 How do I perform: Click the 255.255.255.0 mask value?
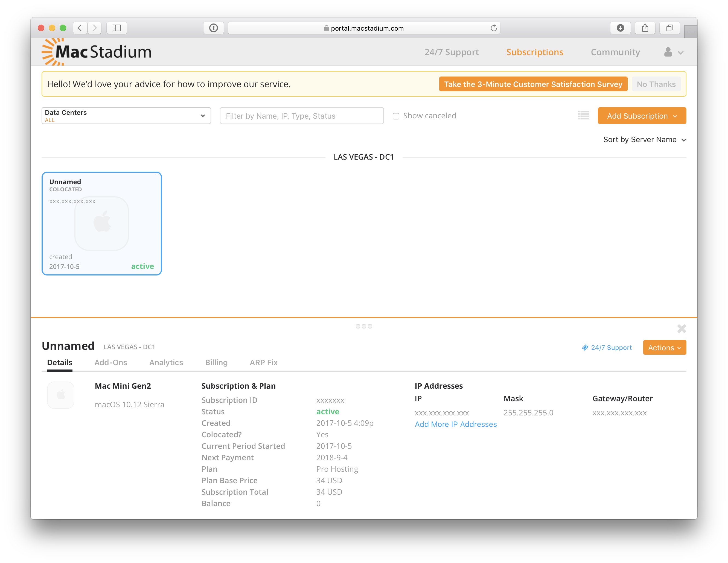(x=528, y=413)
